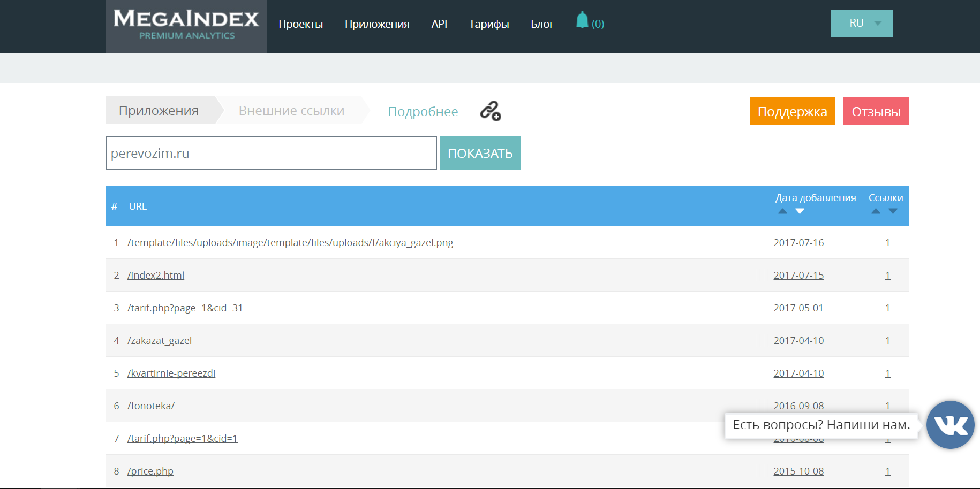Open the /fonoteka/ link
This screenshot has width=980, height=489.
(x=151, y=406)
